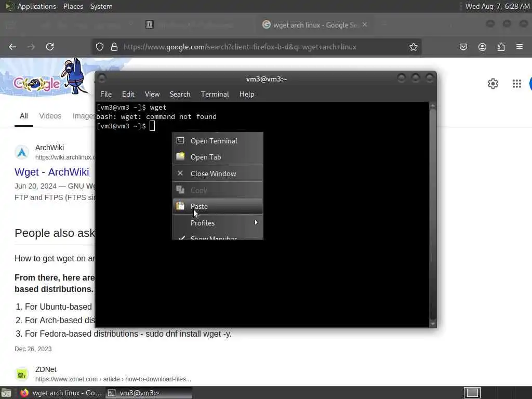Screen dimensions: 532x399
Task: View site padlock security info
Action: (x=114, y=47)
